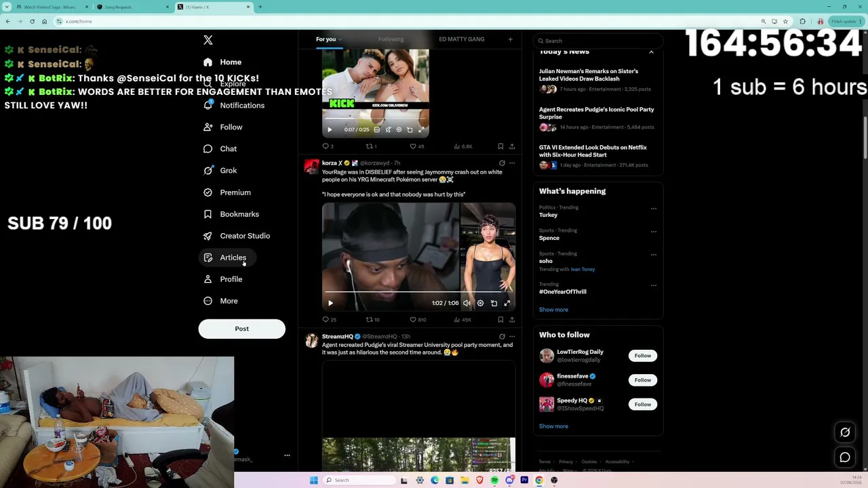Go to Home in the X sidebar

coord(222,62)
